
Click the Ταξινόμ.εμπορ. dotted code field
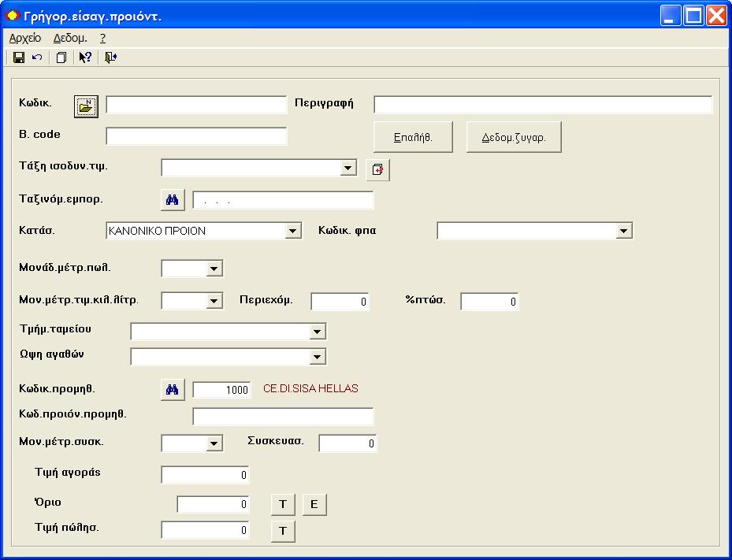click(283, 200)
